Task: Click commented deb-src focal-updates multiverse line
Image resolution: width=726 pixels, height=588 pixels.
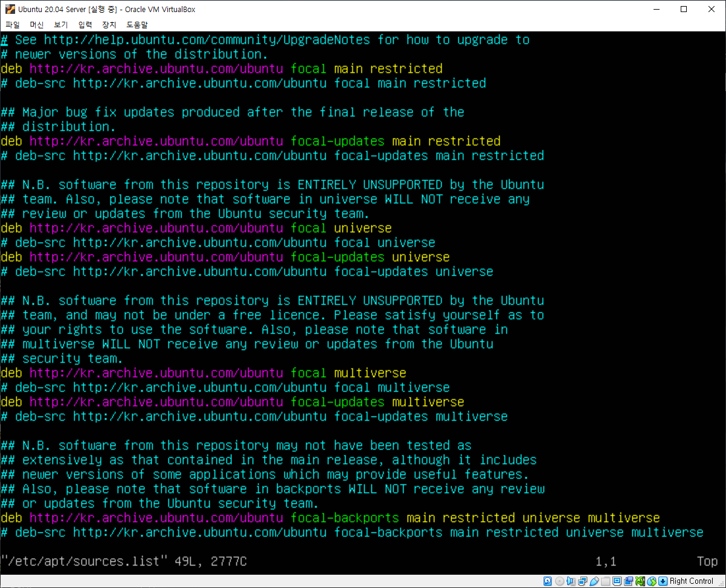Action: tap(254, 417)
